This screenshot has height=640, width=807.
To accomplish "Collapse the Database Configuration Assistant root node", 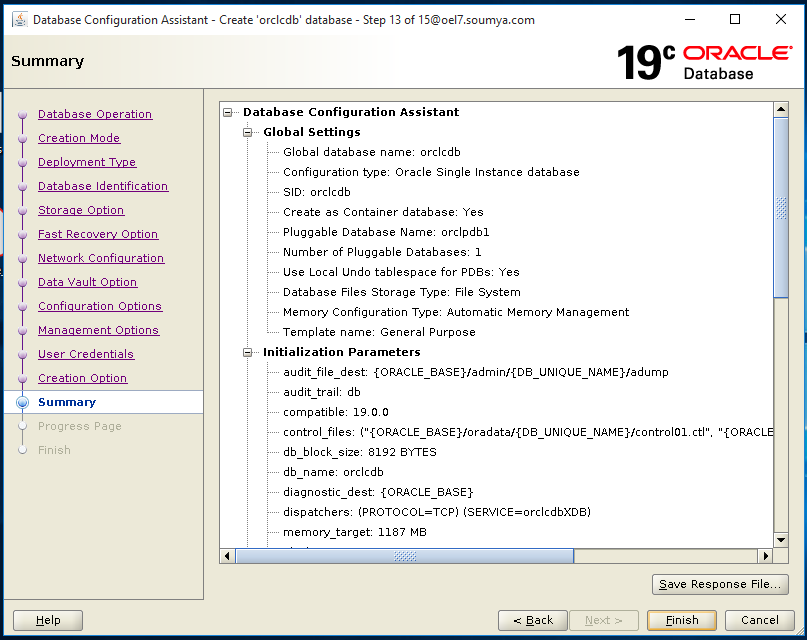I will [x=227, y=112].
